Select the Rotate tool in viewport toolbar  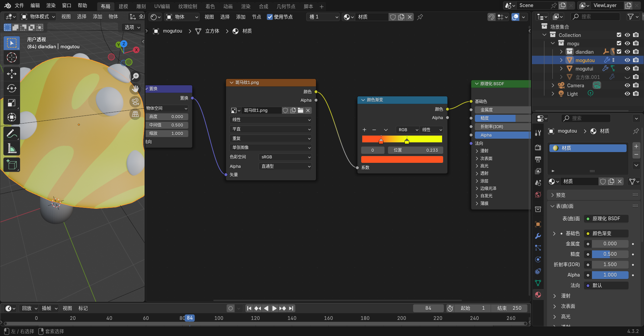pos(12,88)
